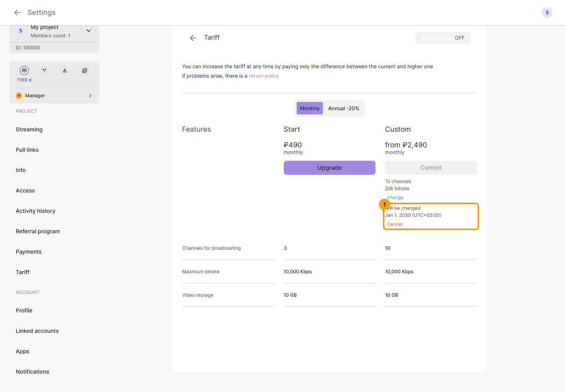The width and height of the screenshot is (565, 392).
Task: Click the Maximum bitrate feature label
Action: coord(201,272)
